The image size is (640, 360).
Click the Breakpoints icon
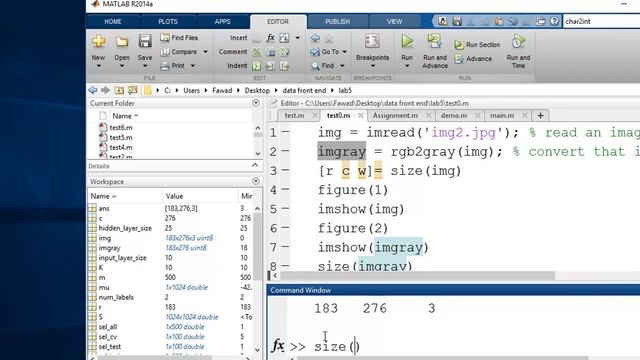[x=372, y=41]
